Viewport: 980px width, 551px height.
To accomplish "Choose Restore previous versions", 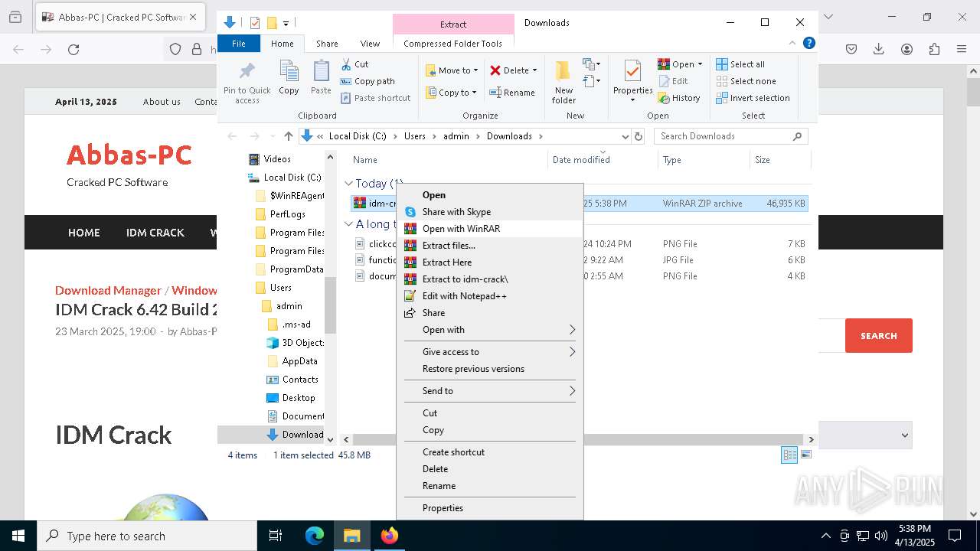I will pos(490,369).
